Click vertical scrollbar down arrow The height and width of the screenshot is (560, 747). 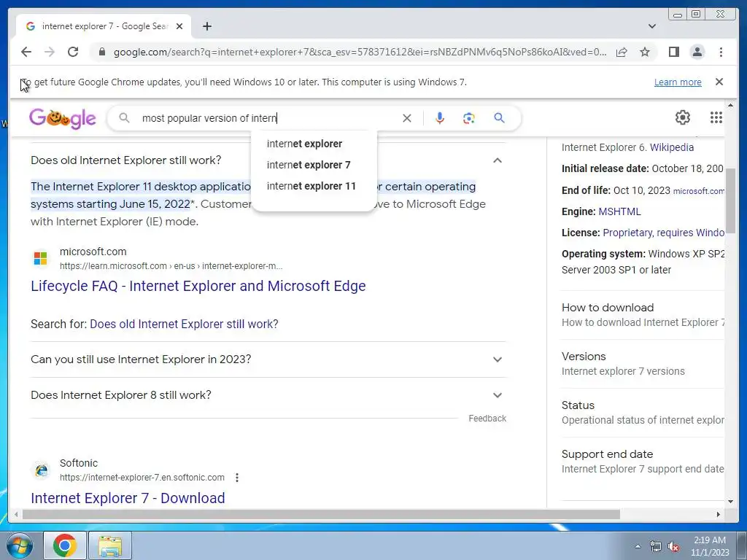point(731,502)
